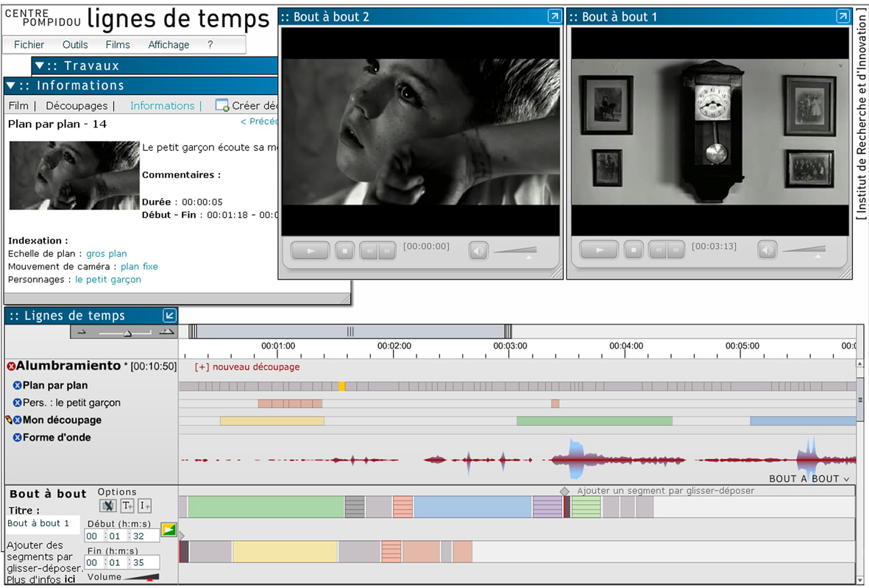Close the Alumbramiento film with red X
The height and width of the screenshot is (588, 869).
click(11, 366)
